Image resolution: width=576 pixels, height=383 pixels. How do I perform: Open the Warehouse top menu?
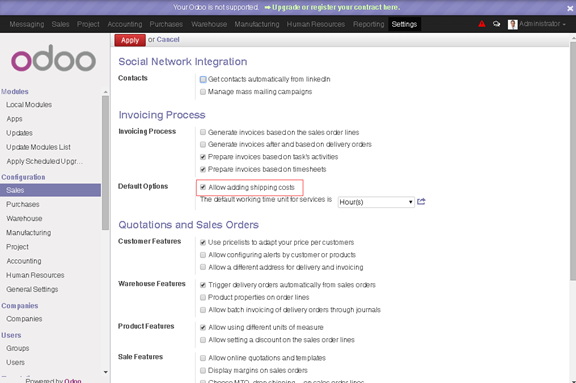(209, 24)
